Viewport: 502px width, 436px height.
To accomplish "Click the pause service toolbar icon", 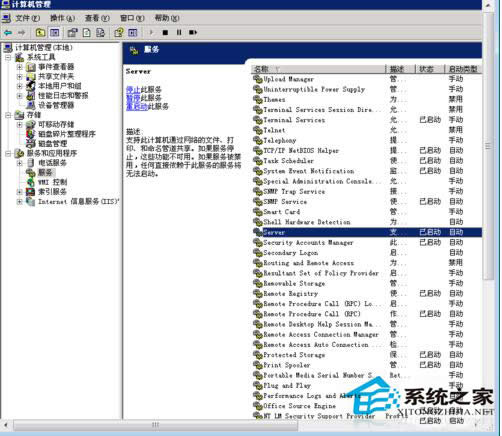I will pyautogui.click(x=179, y=33).
